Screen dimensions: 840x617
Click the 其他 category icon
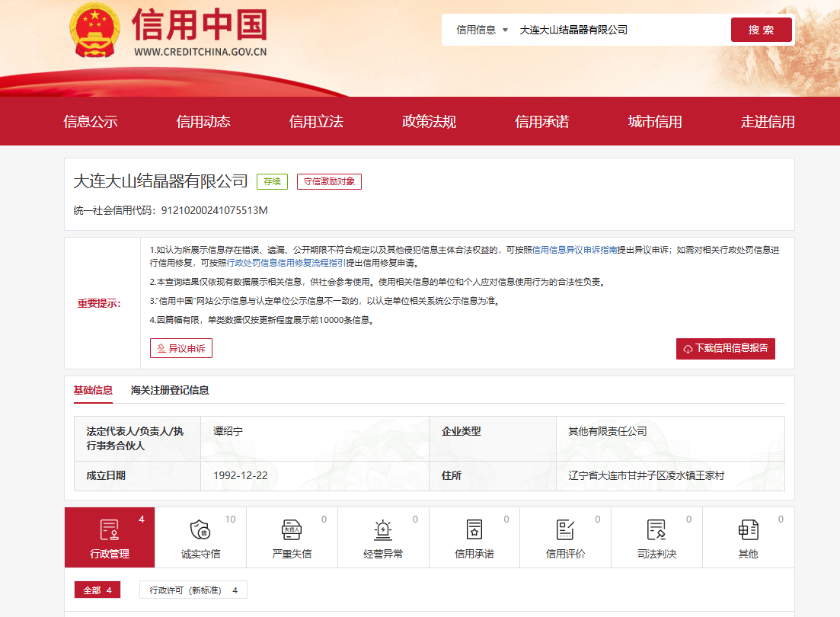coord(748,529)
